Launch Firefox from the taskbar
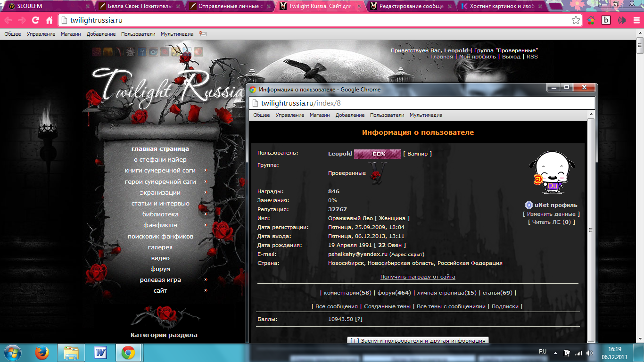The height and width of the screenshot is (362, 644). 42,353
